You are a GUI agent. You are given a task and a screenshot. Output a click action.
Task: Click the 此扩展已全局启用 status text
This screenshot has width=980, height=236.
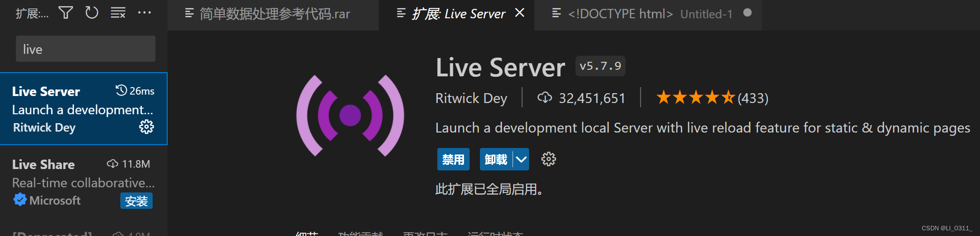[x=489, y=189]
